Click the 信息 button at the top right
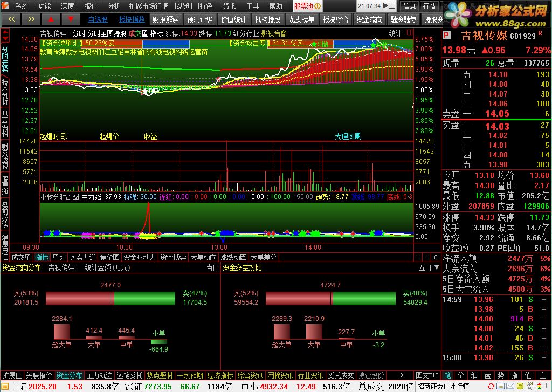 [x=409, y=6]
